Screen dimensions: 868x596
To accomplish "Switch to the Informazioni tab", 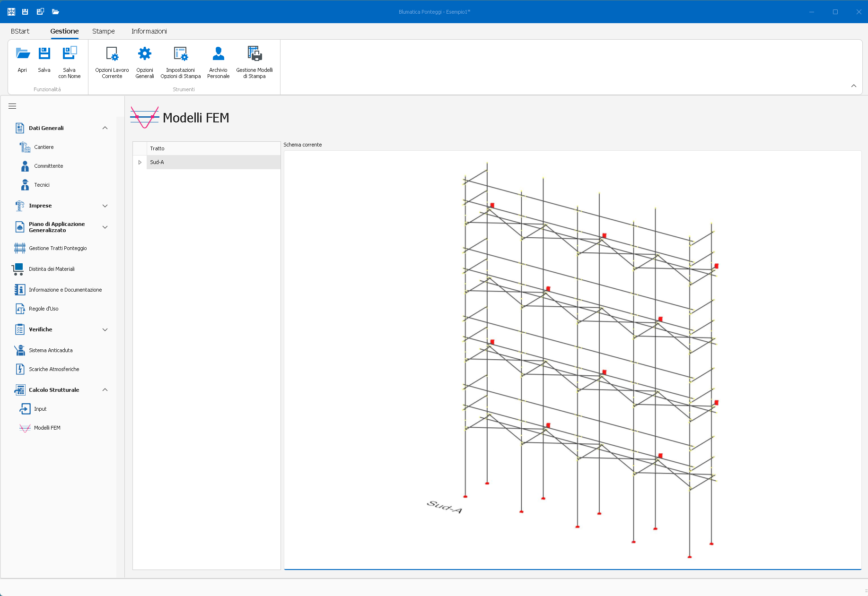I will (149, 31).
